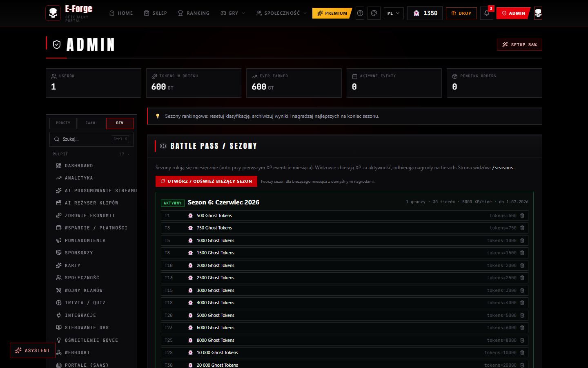Click the Sezon 6: Czerwiec 2026 title
Screen dimensions: 588x368
point(223,202)
